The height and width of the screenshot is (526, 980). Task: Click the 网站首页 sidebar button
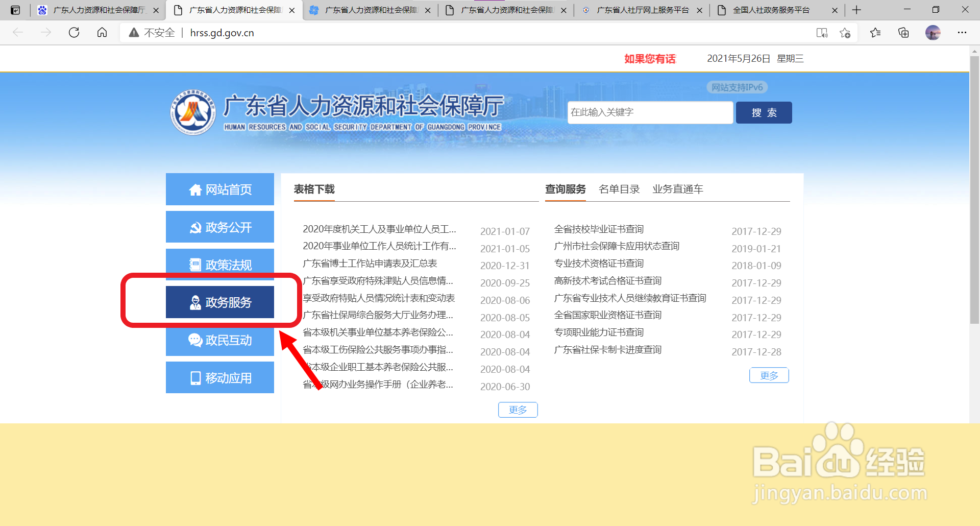220,189
